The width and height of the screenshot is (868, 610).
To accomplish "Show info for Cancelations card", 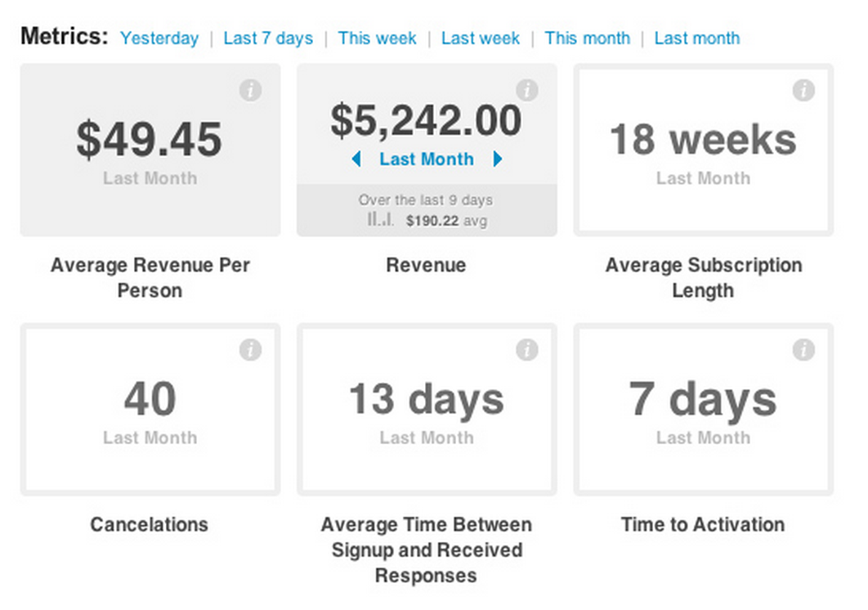I will click(251, 350).
